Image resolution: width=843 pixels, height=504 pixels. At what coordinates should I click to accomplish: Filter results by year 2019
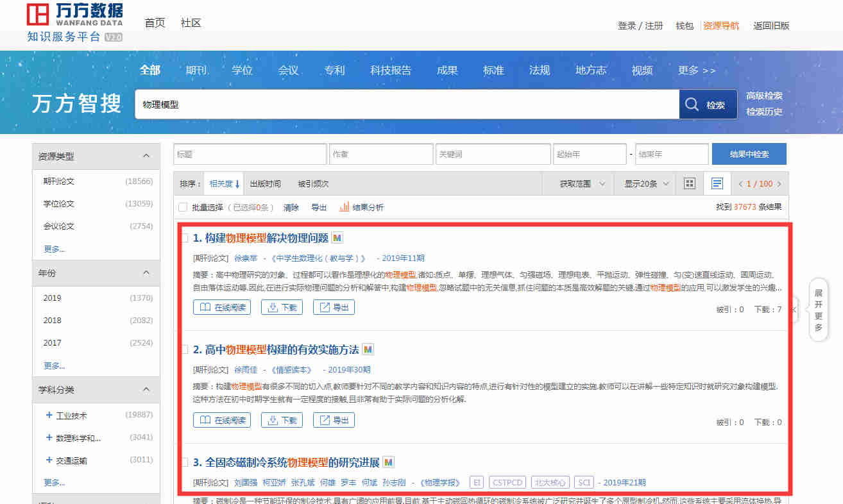[x=53, y=298]
